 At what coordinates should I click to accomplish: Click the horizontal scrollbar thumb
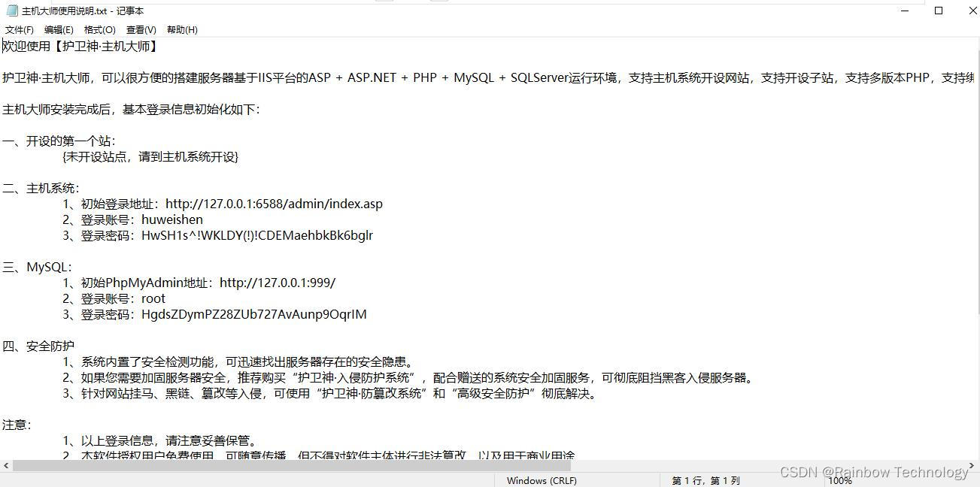(x=290, y=466)
